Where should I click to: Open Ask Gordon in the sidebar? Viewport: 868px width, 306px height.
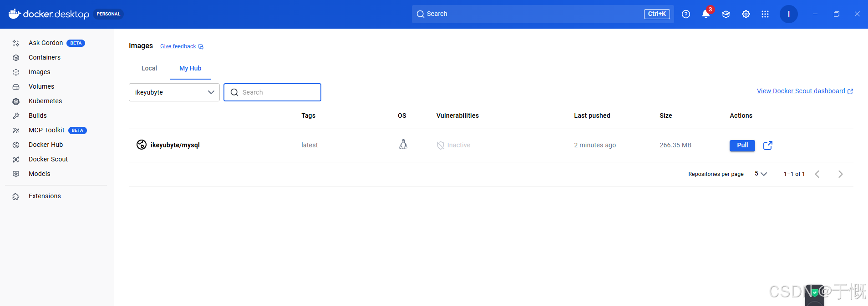[x=46, y=43]
